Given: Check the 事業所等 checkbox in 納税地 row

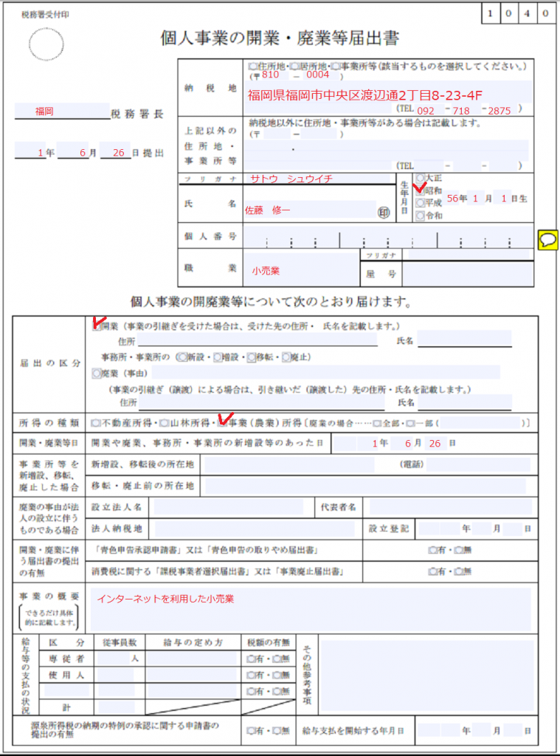Looking at the screenshot, I should coord(336,66).
